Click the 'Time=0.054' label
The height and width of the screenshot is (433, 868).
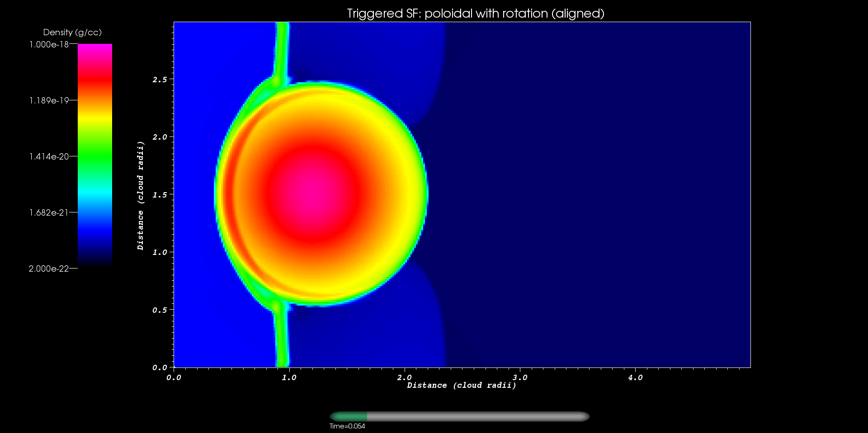(x=347, y=426)
